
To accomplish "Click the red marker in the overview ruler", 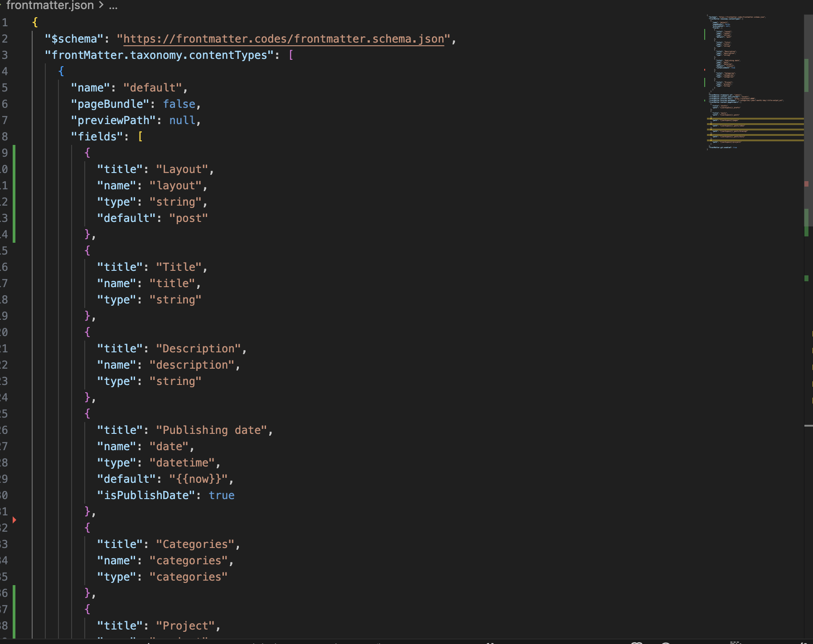I will tap(807, 184).
